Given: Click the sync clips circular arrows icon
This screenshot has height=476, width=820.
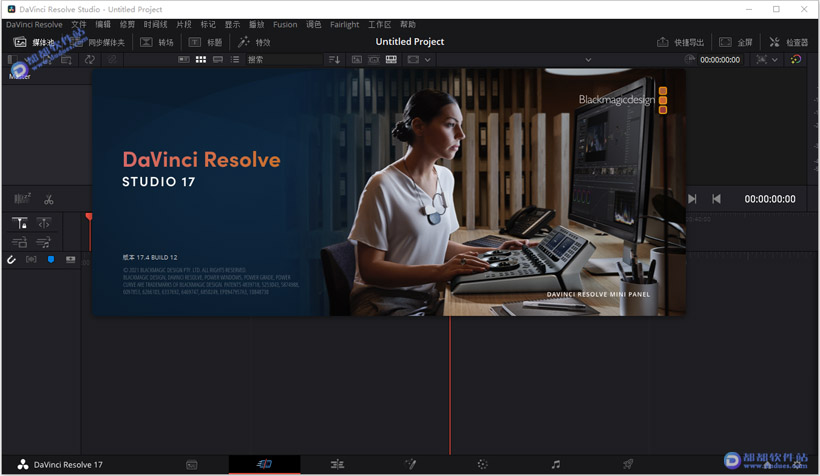Looking at the screenshot, I should 90,60.
